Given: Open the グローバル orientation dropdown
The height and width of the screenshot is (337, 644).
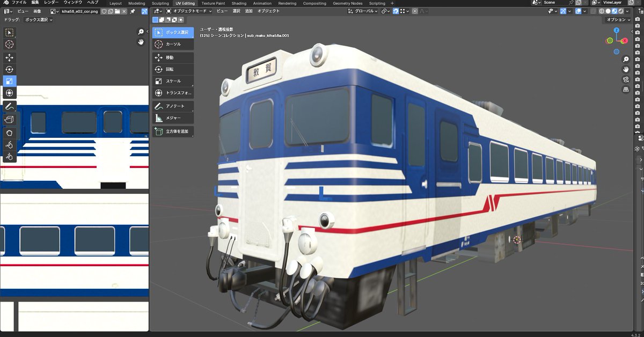Looking at the screenshot, I should [363, 11].
